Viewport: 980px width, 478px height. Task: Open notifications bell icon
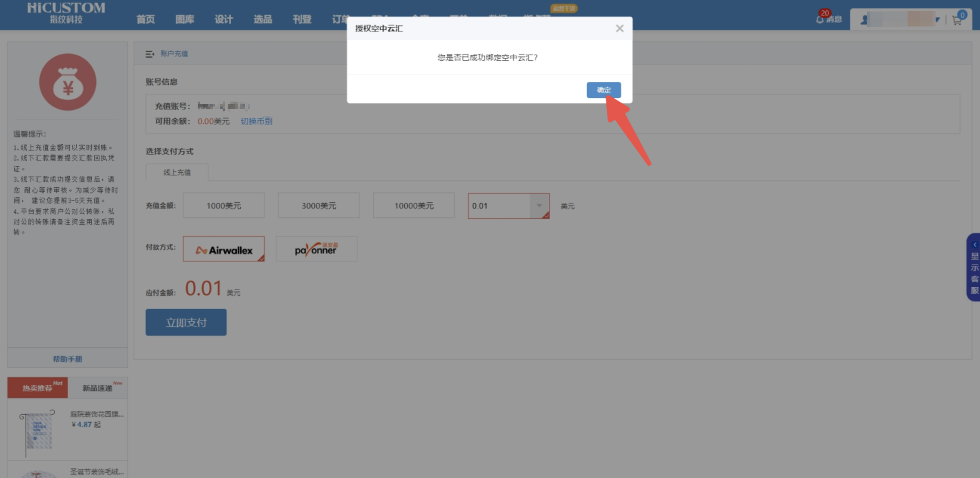click(x=819, y=19)
